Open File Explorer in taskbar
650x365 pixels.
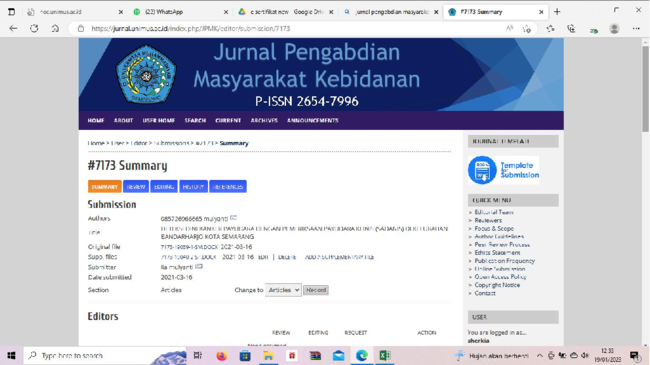(x=268, y=355)
